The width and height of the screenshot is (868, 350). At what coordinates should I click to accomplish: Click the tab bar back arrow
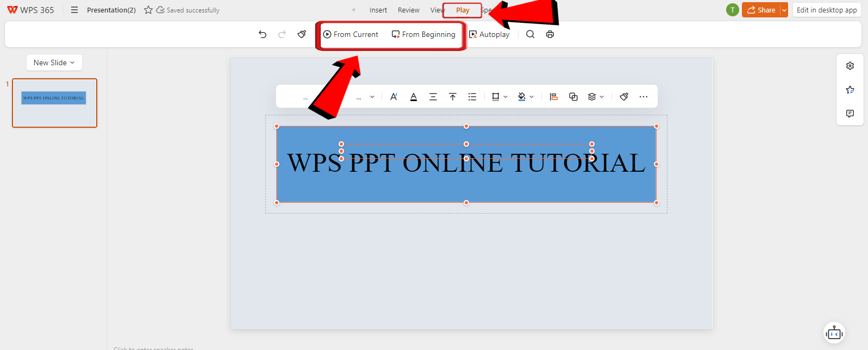pos(353,10)
